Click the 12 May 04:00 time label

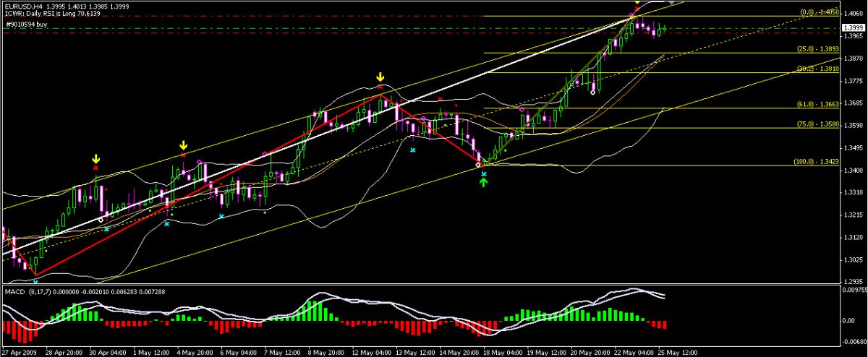click(x=373, y=353)
